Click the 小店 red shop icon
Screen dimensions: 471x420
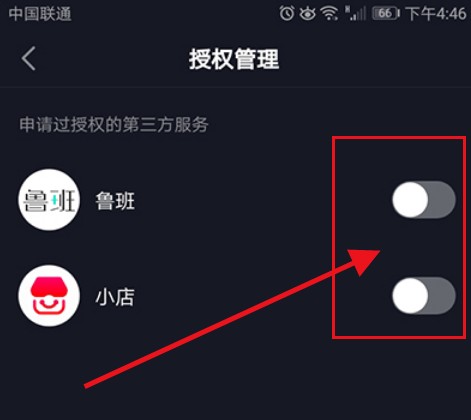click(49, 296)
